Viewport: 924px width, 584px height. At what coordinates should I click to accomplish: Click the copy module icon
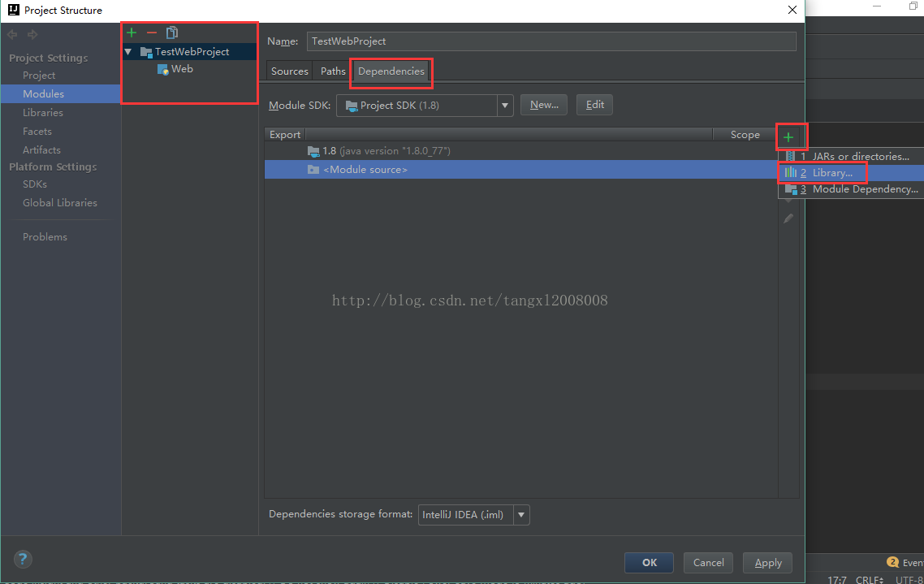171,32
